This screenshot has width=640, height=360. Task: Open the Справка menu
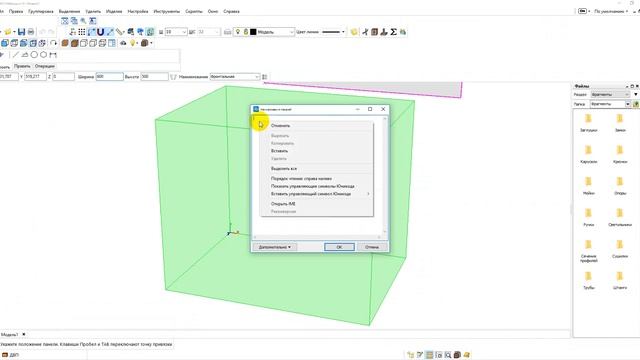coord(231,11)
